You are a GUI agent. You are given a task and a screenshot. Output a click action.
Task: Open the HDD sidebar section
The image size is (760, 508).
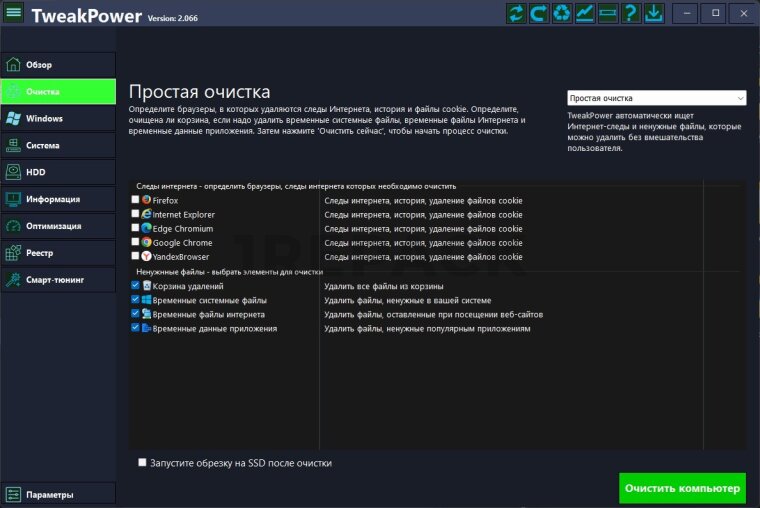58,172
